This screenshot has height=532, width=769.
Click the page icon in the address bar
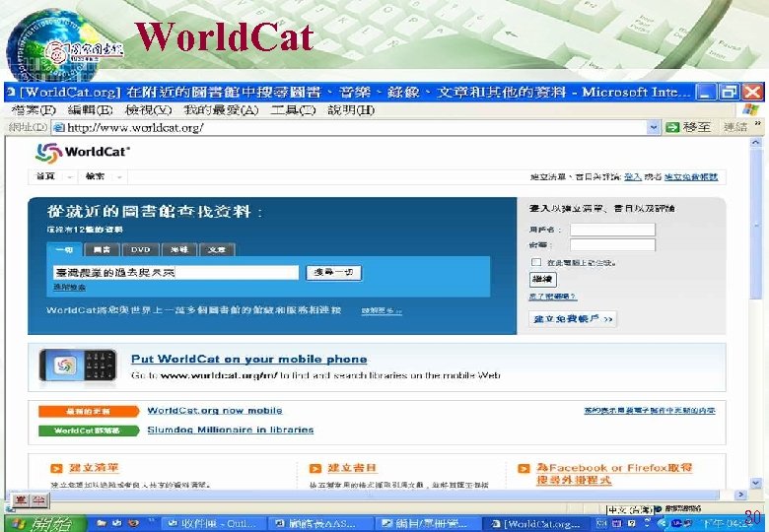[59, 127]
